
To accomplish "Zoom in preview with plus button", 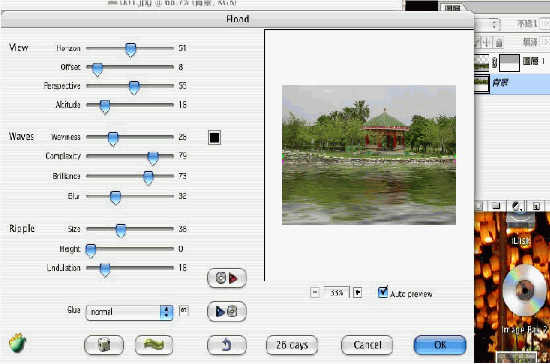I will click(x=357, y=292).
